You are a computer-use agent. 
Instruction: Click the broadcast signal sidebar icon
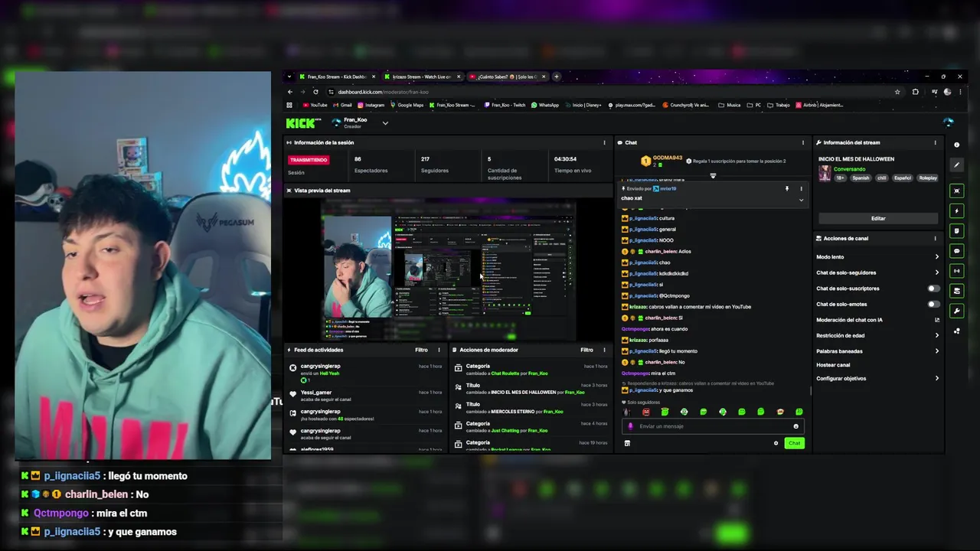956,270
